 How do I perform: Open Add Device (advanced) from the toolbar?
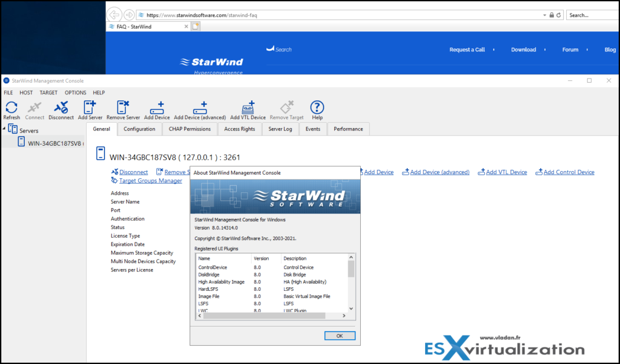coord(199,109)
